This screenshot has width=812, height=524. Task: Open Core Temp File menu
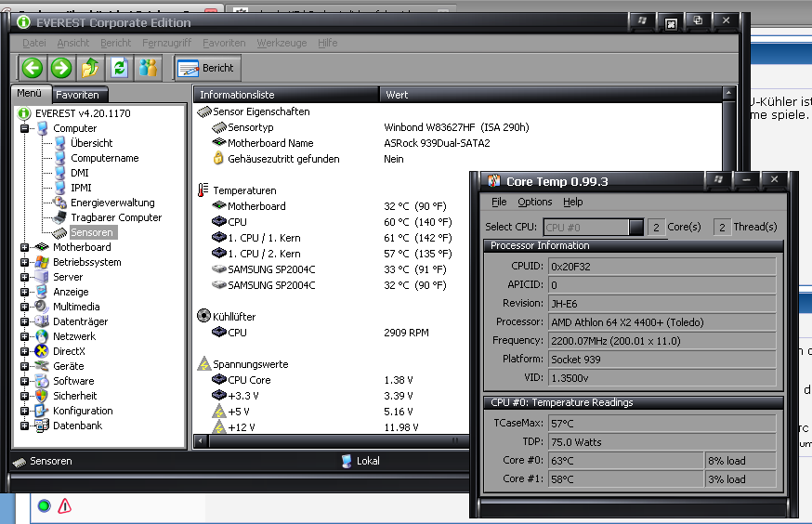click(499, 202)
